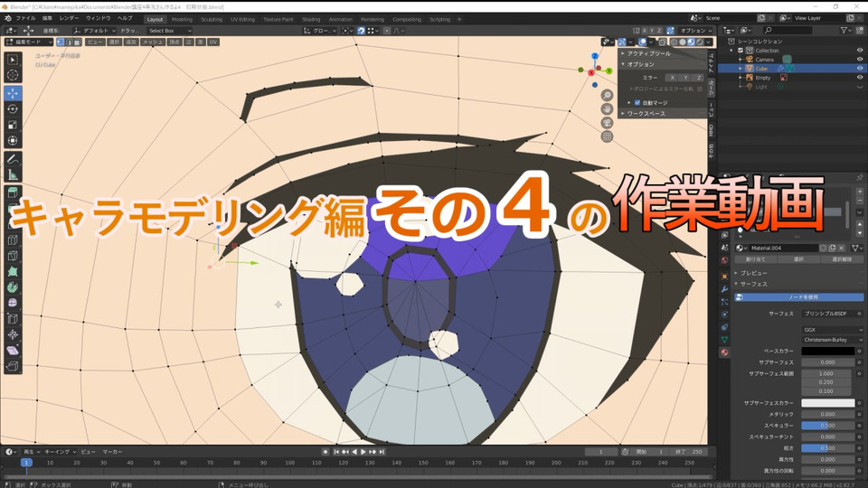Switch to the Sculpting workspace tab
The height and width of the screenshot is (488, 868).
(x=212, y=19)
